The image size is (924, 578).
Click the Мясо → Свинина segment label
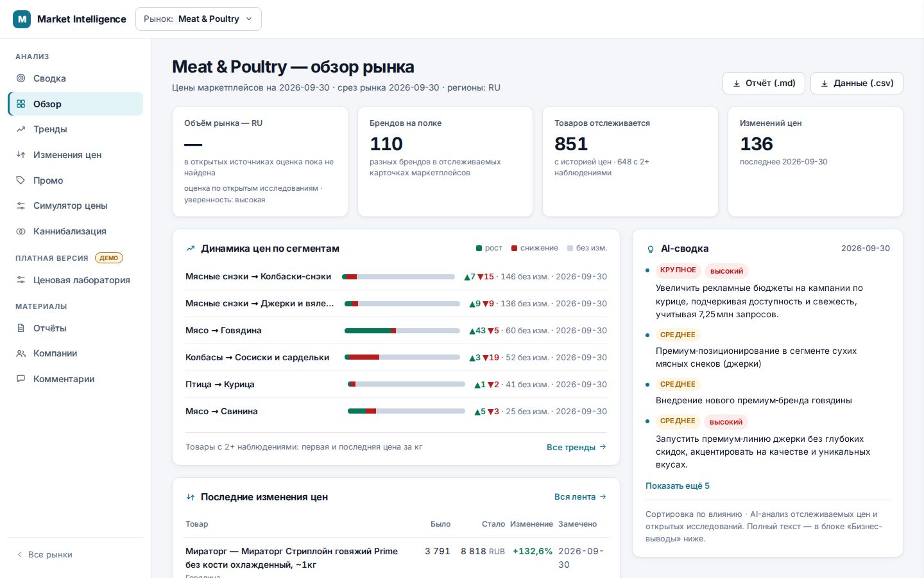coord(221,412)
